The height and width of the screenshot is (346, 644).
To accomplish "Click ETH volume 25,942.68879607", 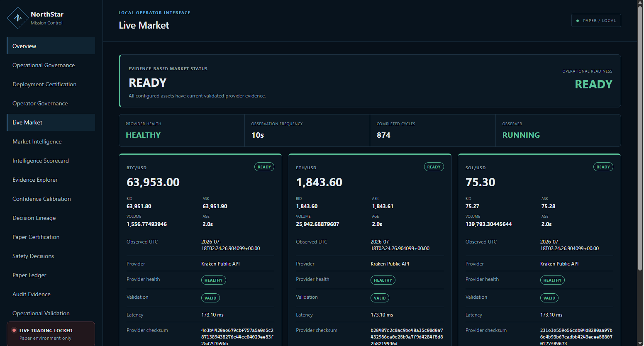I will coord(317,224).
